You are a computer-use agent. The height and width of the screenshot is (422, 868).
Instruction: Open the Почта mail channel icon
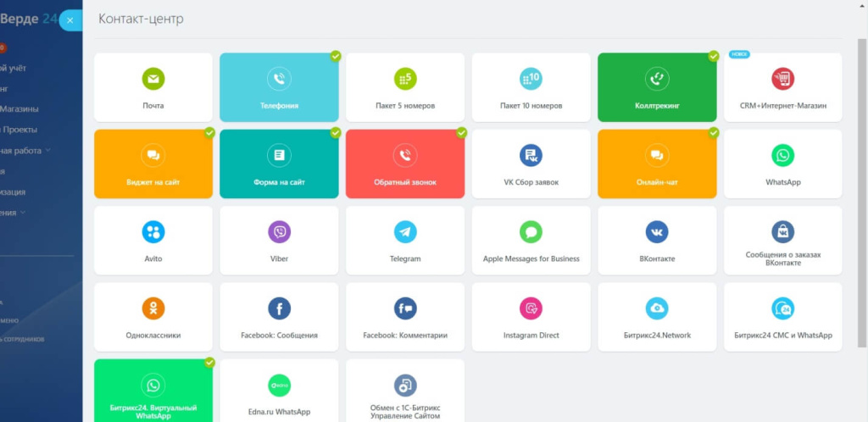[153, 80]
